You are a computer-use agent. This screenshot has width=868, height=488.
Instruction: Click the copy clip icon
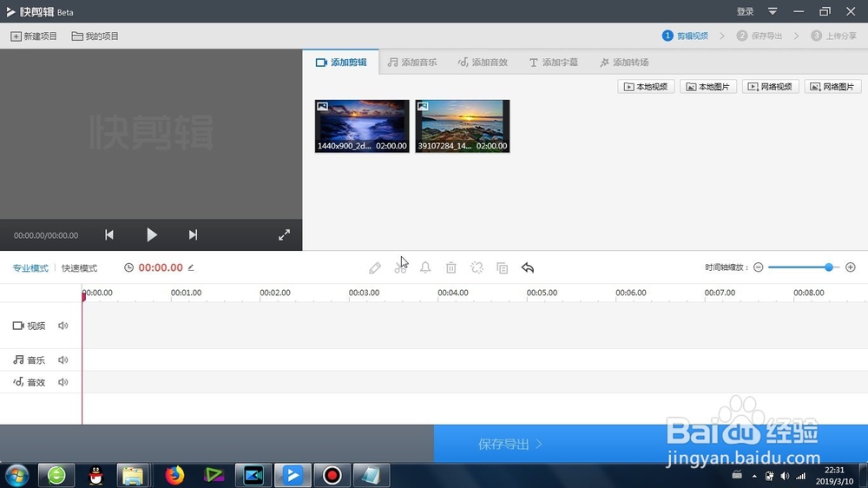coord(502,268)
